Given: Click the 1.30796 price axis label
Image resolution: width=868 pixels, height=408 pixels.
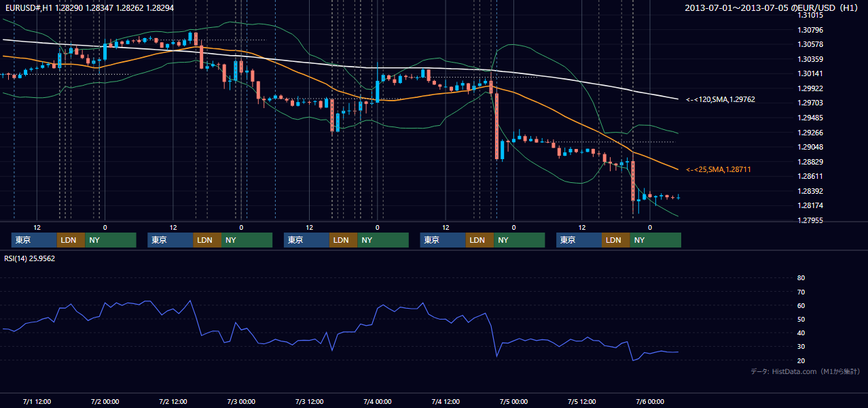Looking at the screenshot, I should click(x=810, y=30).
